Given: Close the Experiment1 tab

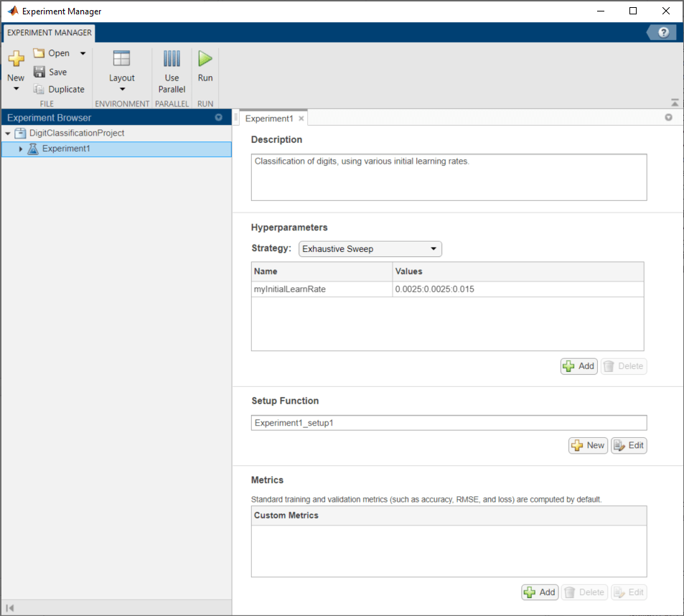Looking at the screenshot, I should (301, 118).
